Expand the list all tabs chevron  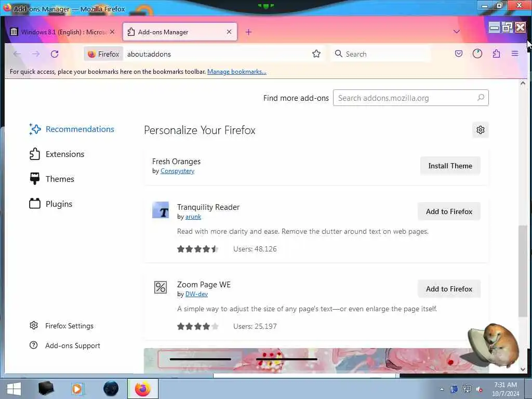pyautogui.click(x=457, y=32)
